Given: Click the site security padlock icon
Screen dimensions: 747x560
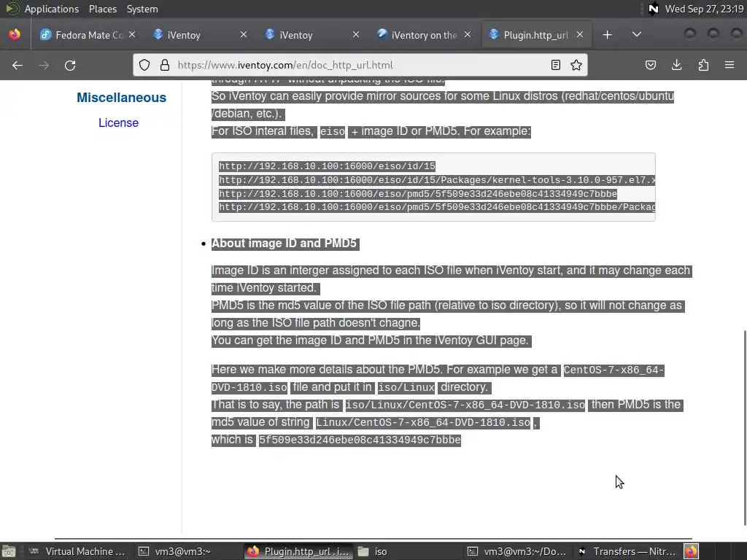Looking at the screenshot, I should click(x=165, y=65).
